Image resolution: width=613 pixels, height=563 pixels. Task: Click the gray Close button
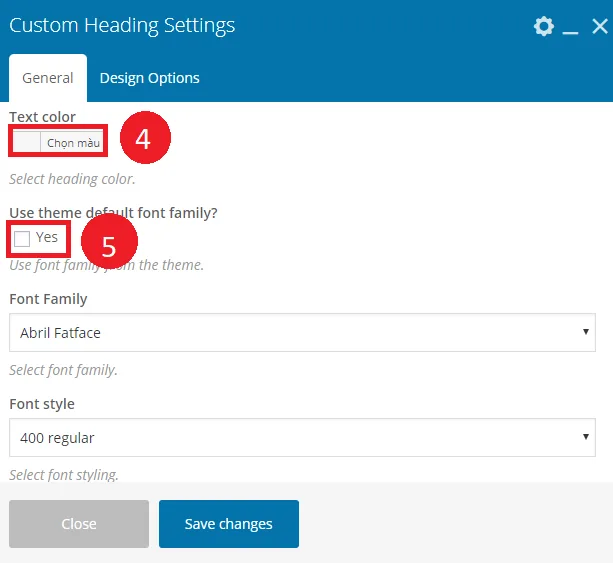coord(79,524)
